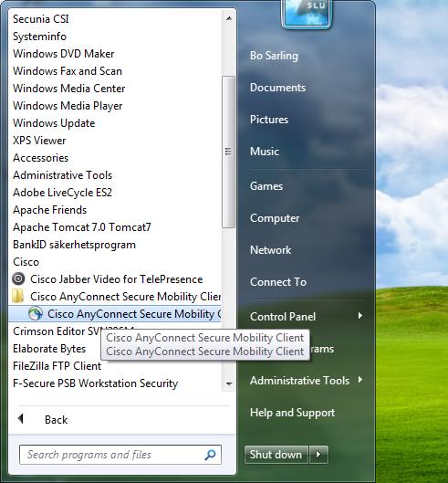Click the search magnifier icon
This screenshot has width=448, height=483.
point(210,455)
